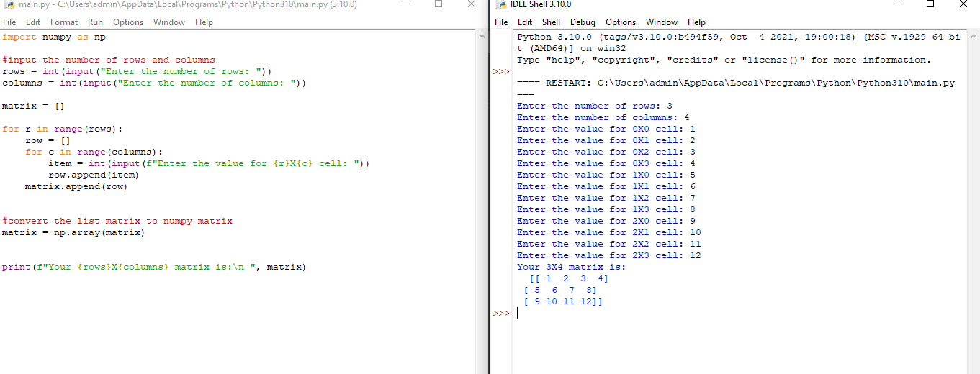Open the Window menu in IDLE Shell
This screenshot has height=374, width=980.
coord(661,22)
